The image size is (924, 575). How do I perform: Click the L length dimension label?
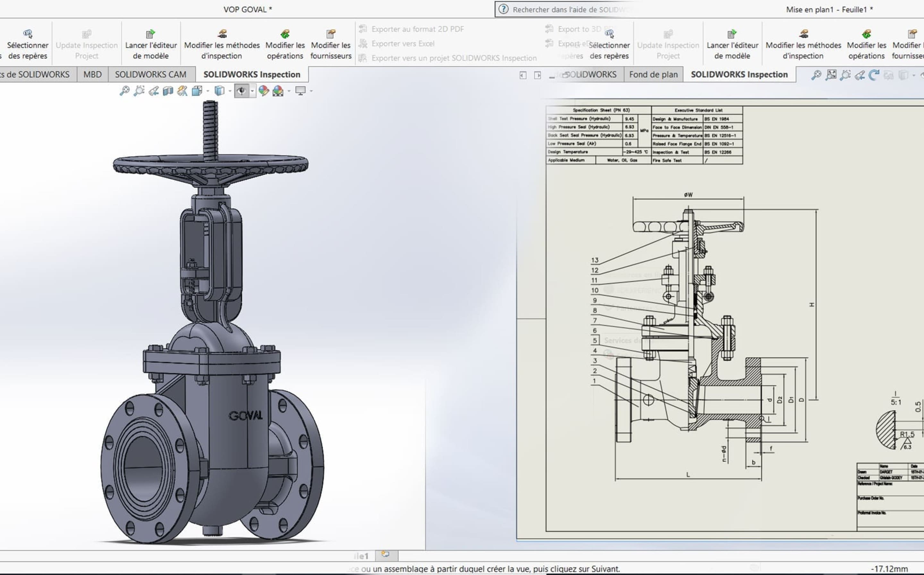tap(688, 475)
